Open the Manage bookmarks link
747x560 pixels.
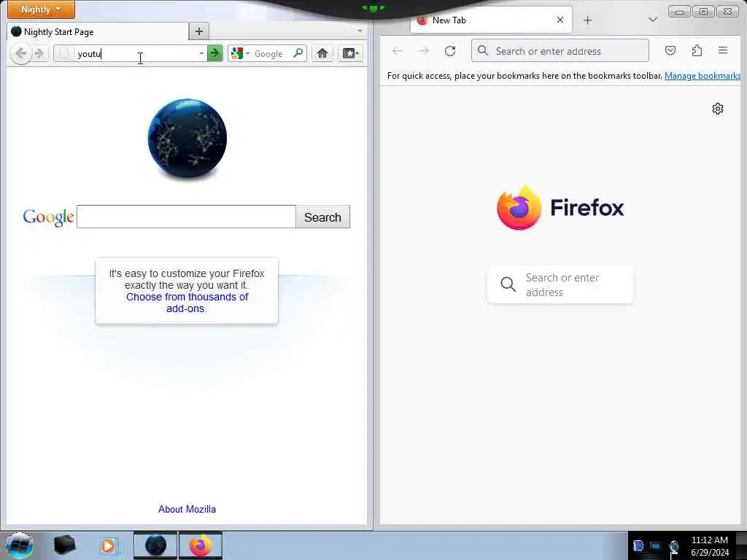[703, 76]
